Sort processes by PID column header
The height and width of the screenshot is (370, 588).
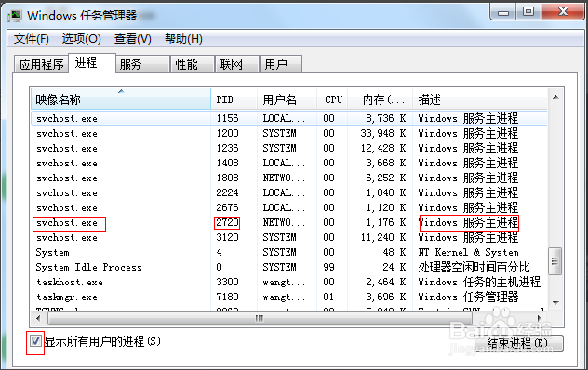pos(234,99)
